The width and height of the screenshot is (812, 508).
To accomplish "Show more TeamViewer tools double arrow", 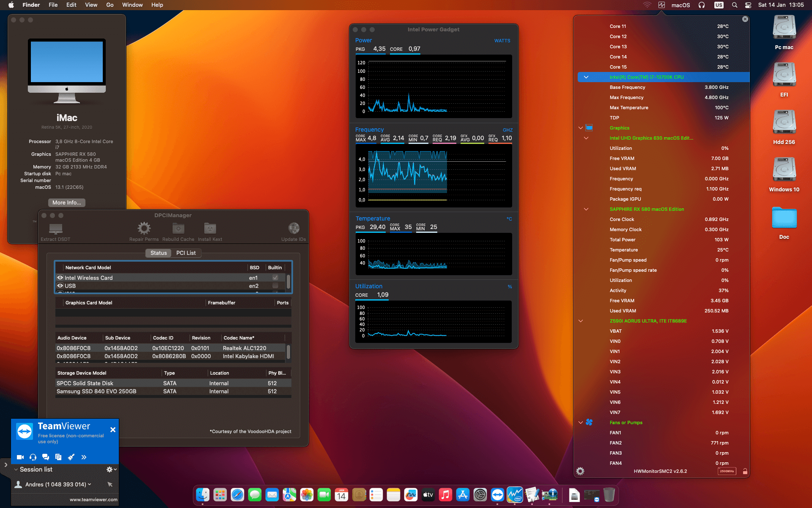I will (x=84, y=457).
